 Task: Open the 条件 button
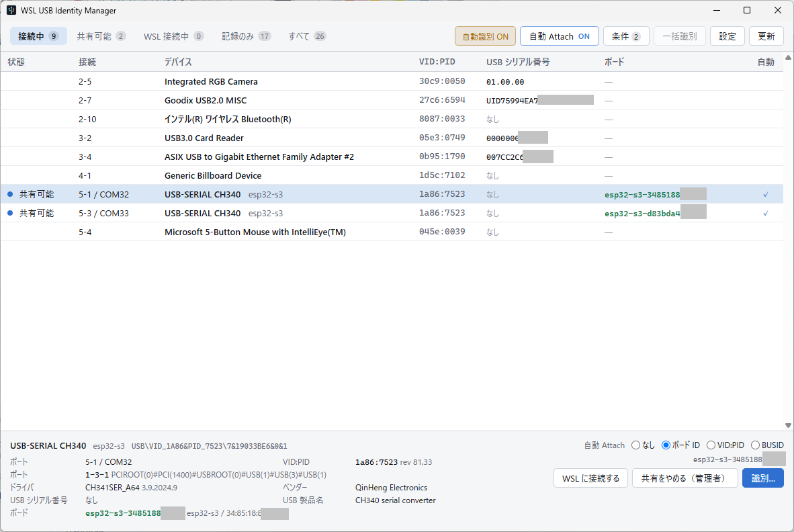click(626, 36)
